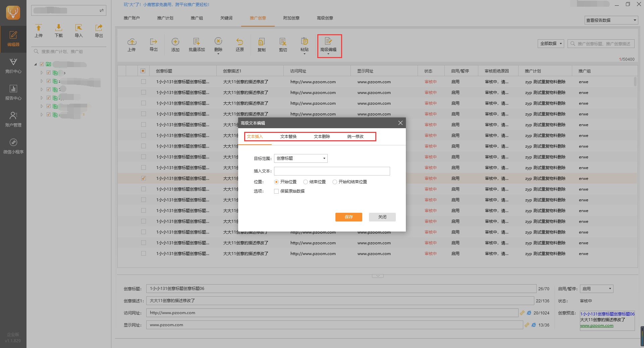
Task: Click the cloud 上传 toolbar icon
Action: tap(131, 45)
